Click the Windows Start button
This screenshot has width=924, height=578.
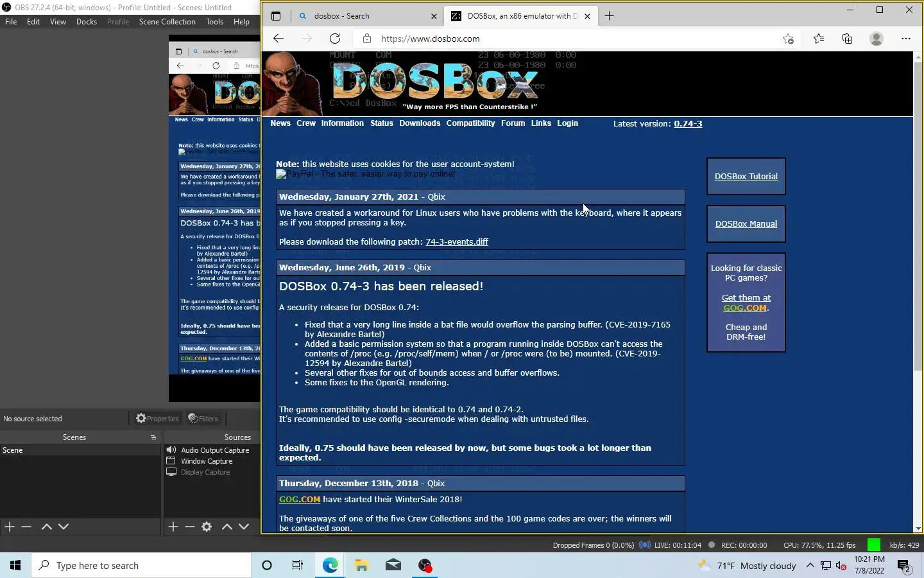pyautogui.click(x=15, y=565)
